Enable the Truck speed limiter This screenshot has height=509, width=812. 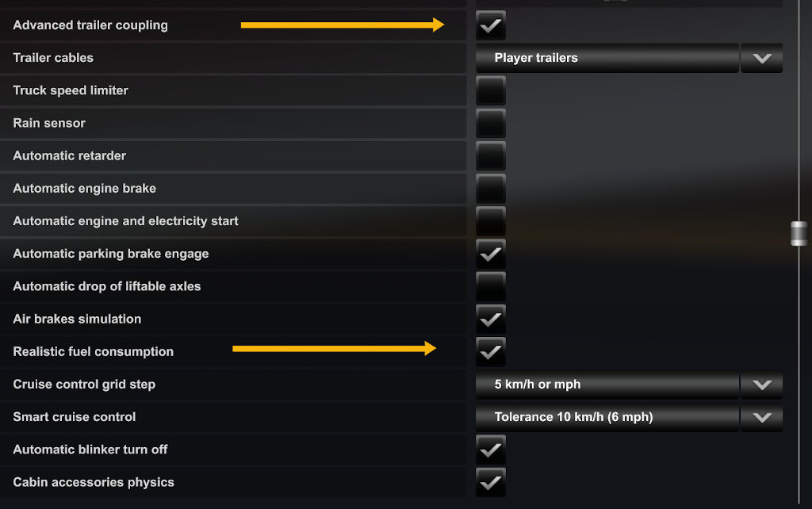click(x=490, y=90)
